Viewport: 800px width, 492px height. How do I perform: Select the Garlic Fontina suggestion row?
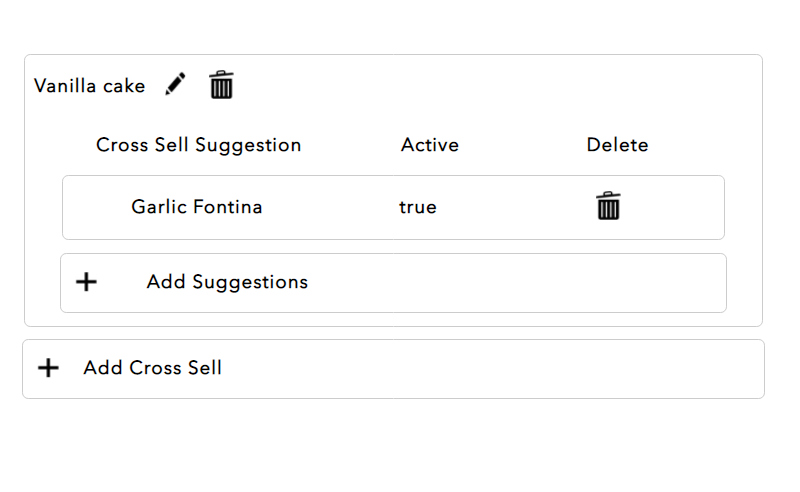pos(393,207)
